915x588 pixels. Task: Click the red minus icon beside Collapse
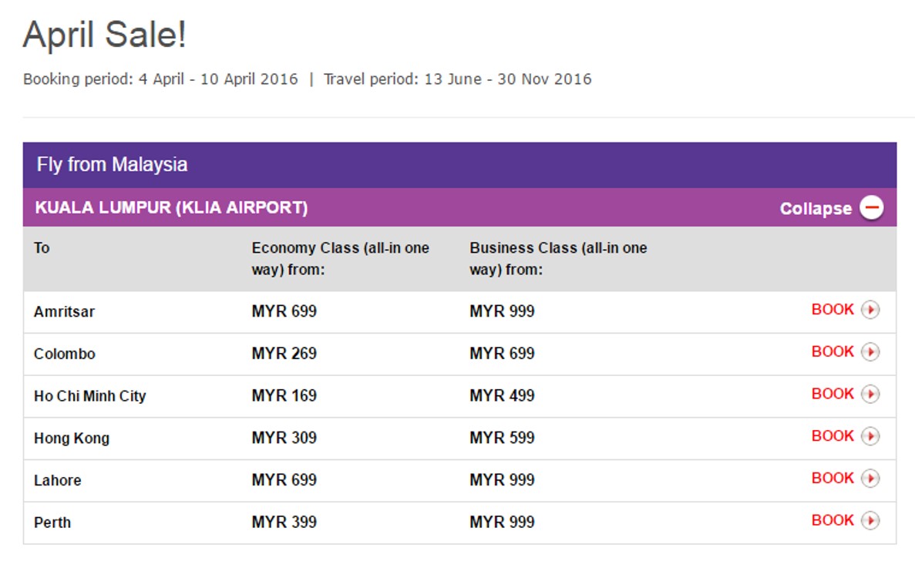pos(871,208)
